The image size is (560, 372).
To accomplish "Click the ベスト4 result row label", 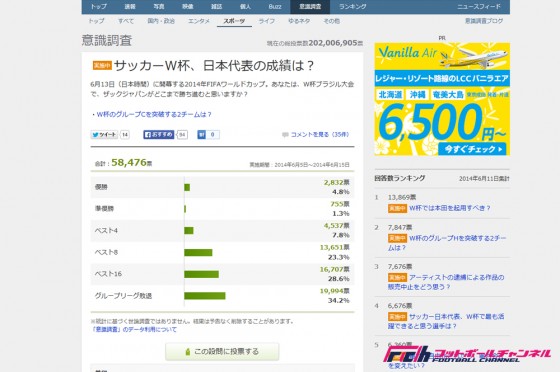I will pyautogui.click(x=106, y=231).
